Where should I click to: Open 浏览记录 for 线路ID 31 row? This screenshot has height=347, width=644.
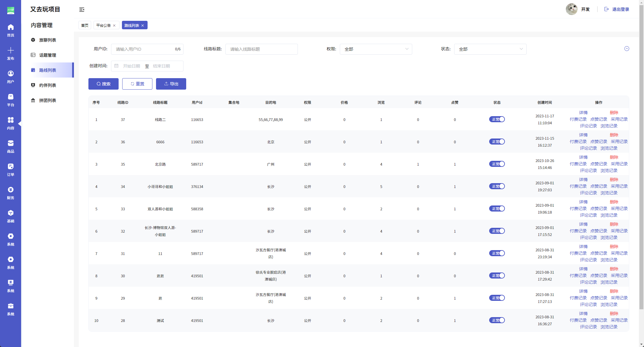(609, 260)
